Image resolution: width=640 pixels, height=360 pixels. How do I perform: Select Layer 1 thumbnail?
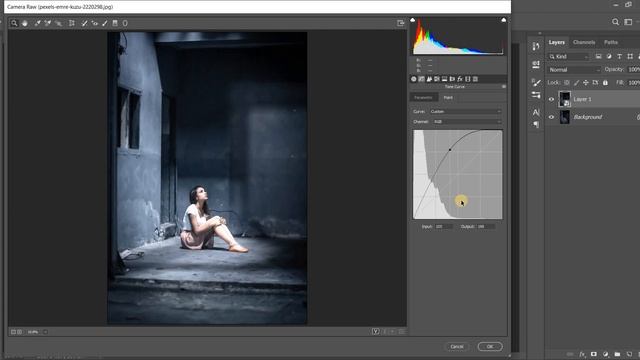(x=564, y=99)
